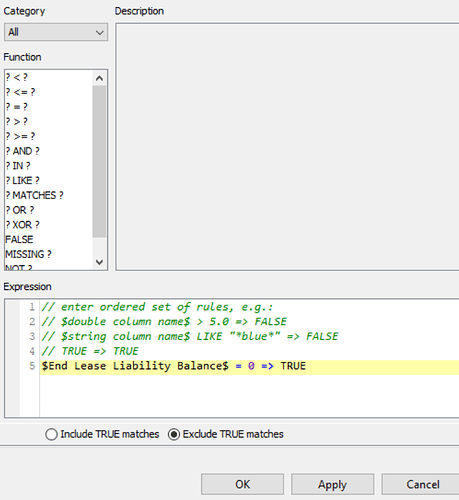Select the '? < ?' function

49,77
